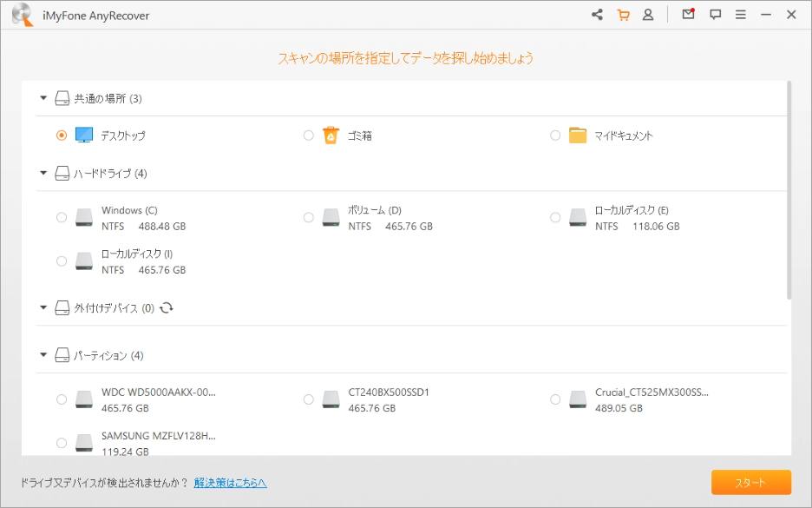The image size is (812, 508).
Task: Collapse the 共通の場所 section
Action: (x=43, y=99)
